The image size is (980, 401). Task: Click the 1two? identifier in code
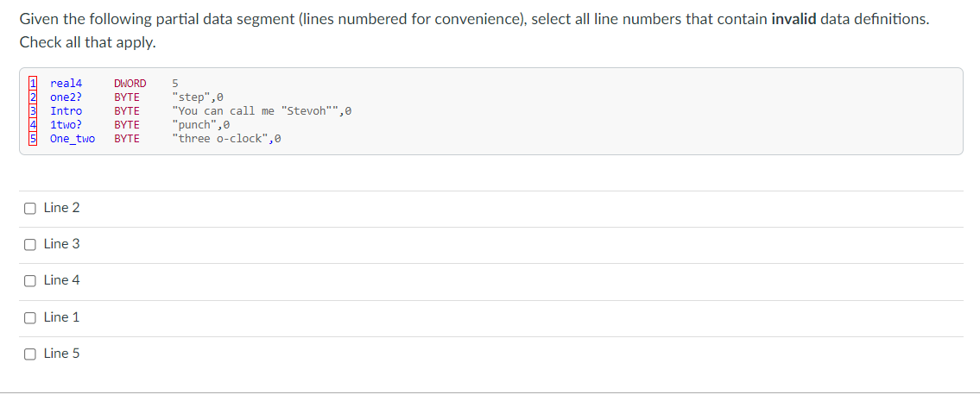(x=66, y=125)
